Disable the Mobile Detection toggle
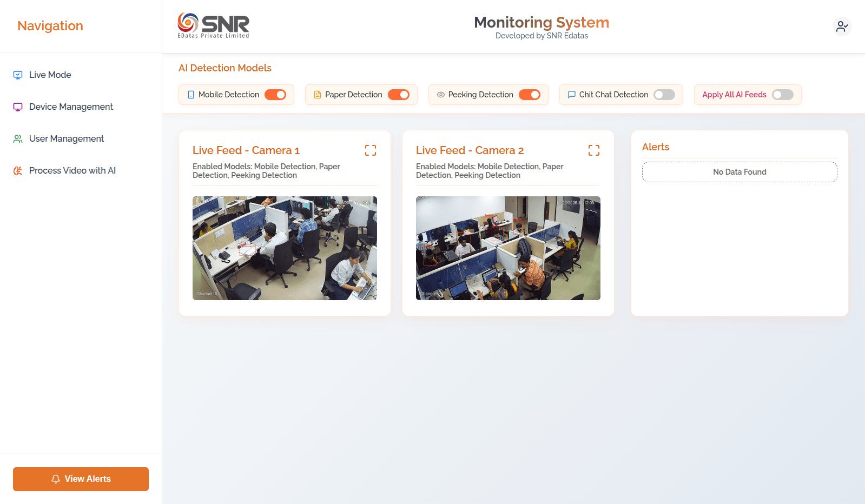865x504 pixels. [x=275, y=95]
